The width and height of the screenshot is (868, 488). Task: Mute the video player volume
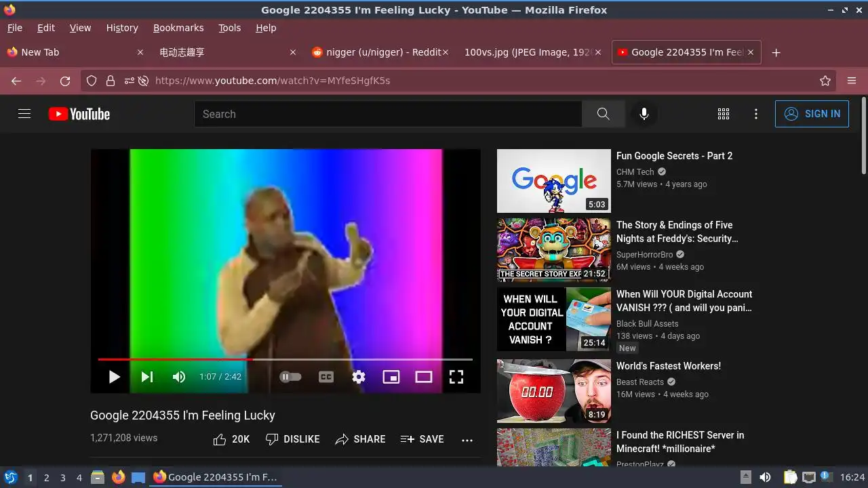coord(179,377)
